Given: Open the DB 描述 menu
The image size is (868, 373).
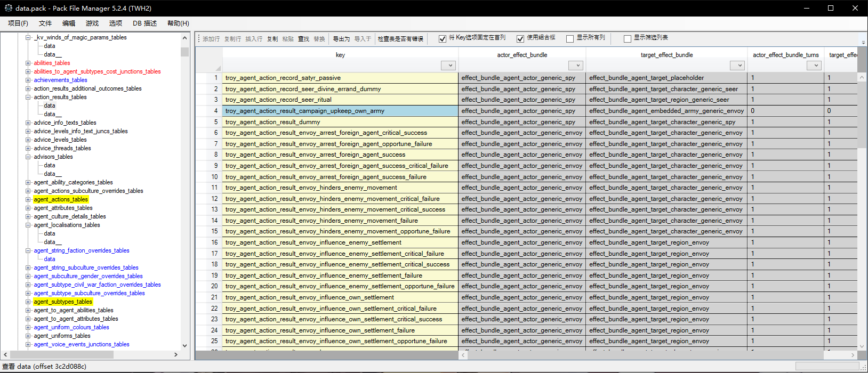Looking at the screenshot, I should (144, 23).
